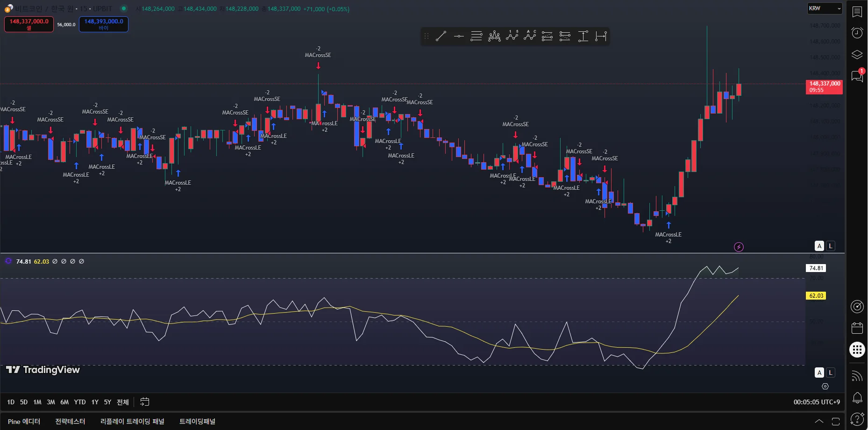The image size is (868, 430).
Task: Set the range to 6M
Action: [64, 402]
